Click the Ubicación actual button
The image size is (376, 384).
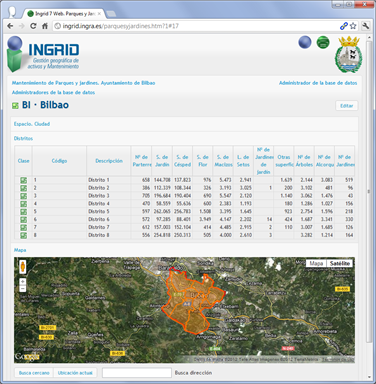pos(75,373)
